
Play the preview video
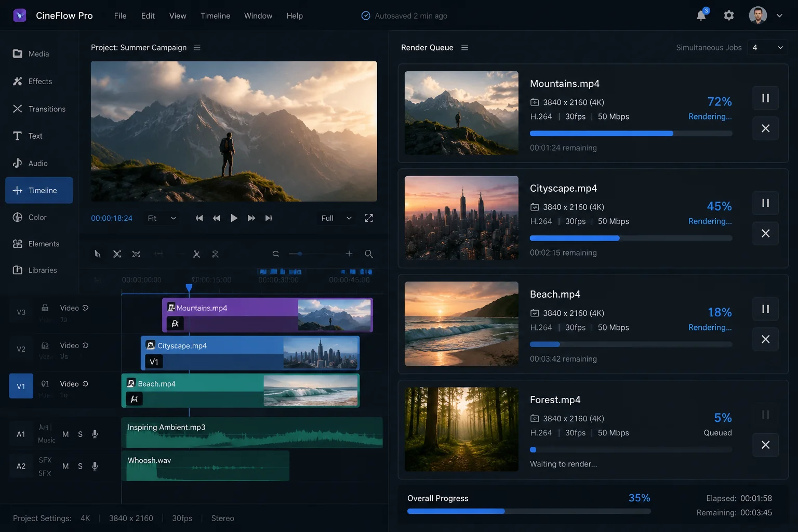234,218
